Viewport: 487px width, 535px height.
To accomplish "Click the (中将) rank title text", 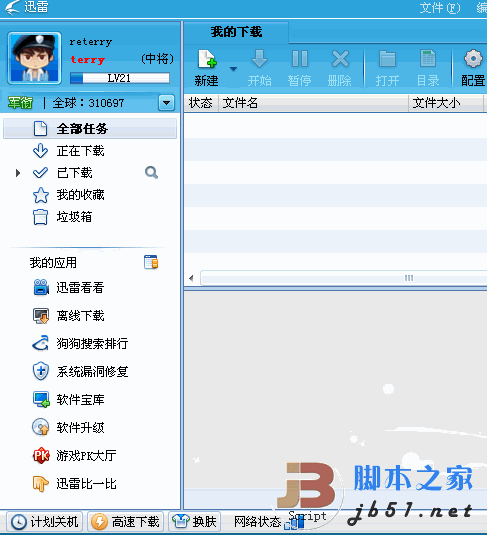I will pos(158,59).
